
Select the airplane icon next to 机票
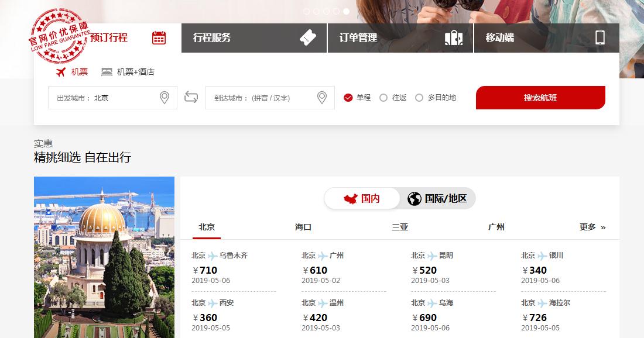coord(61,71)
